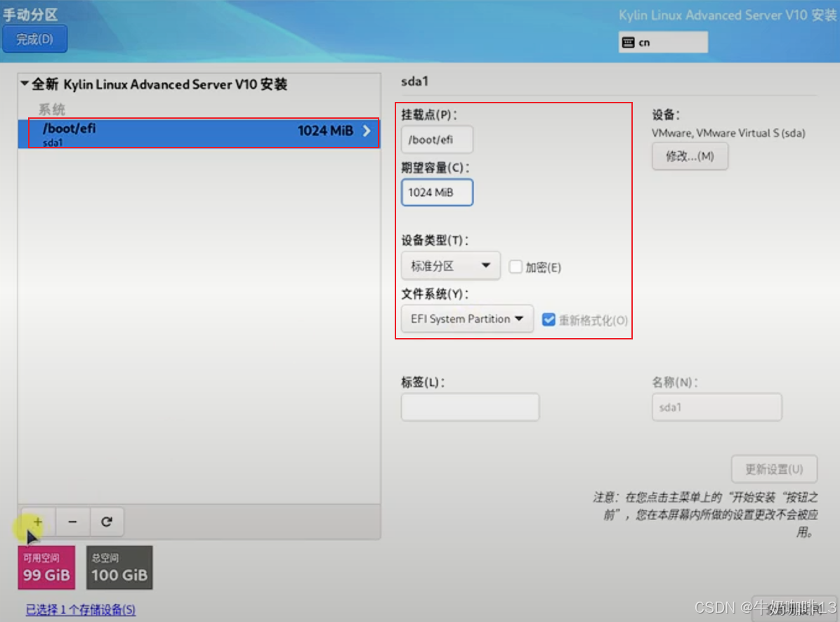Reload storage configuration with refresh icon
Screen dimensions: 840x622
[x=107, y=521]
